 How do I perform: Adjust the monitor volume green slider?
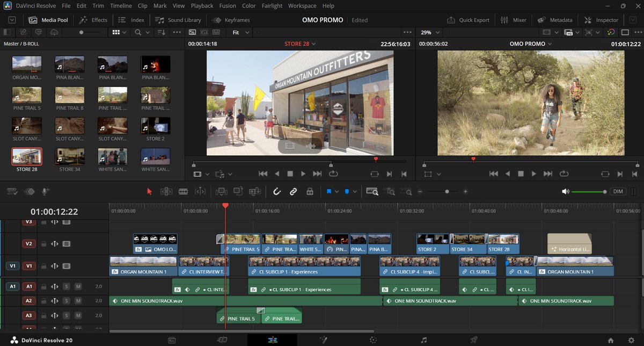[589, 192]
